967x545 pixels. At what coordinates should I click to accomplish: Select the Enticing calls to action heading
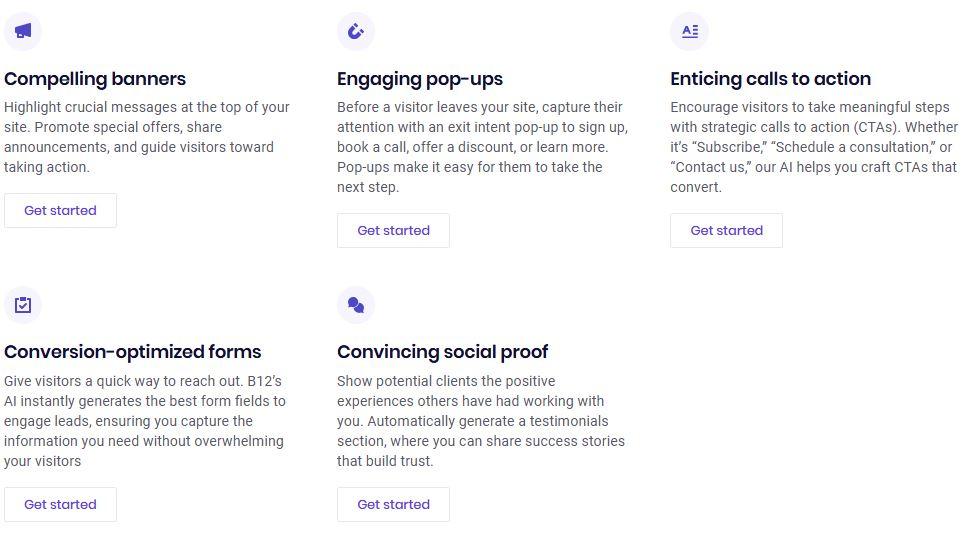pyautogui.click(x=770, y=79)
